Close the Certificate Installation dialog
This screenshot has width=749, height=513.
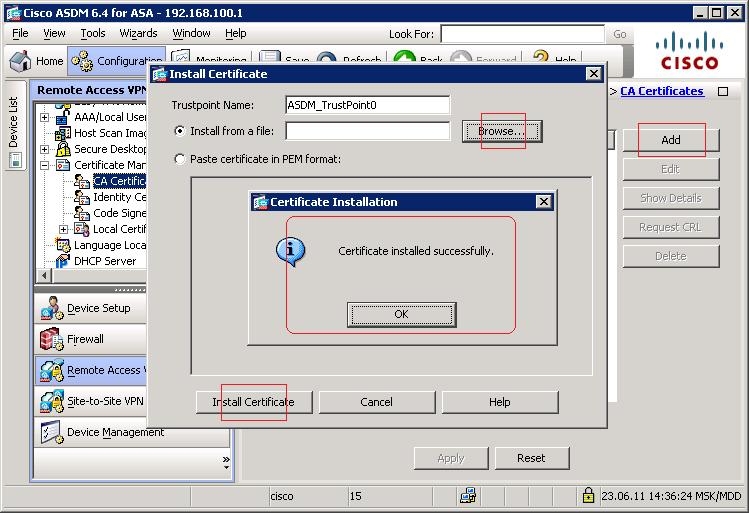click(544, 202)
